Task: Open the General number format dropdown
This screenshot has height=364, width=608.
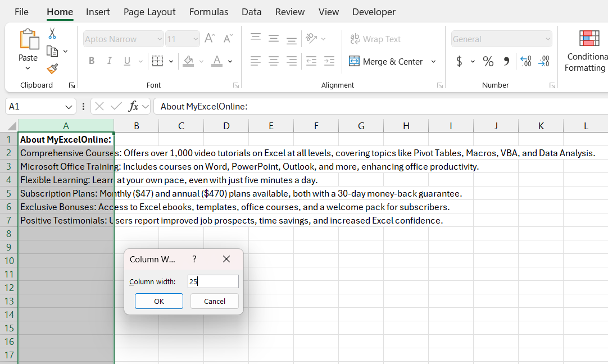Action: [547, 39]
